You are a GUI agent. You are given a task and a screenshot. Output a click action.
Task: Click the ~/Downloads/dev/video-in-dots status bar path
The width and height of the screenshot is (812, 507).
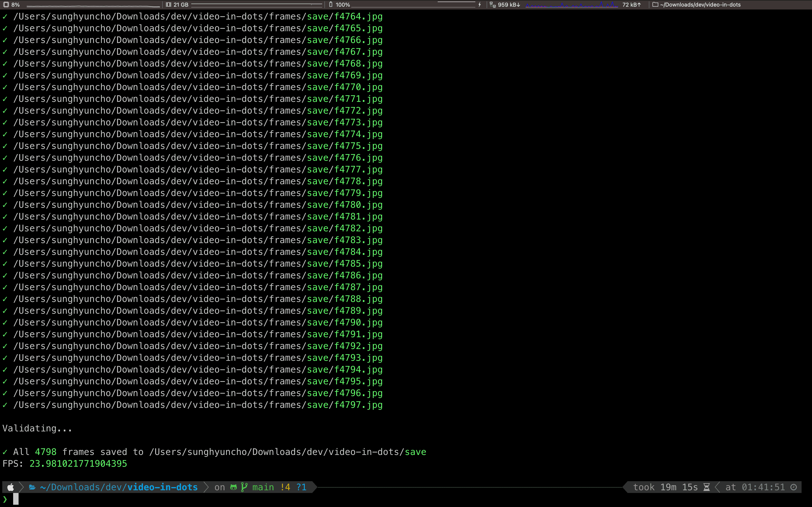click(700, 5)
